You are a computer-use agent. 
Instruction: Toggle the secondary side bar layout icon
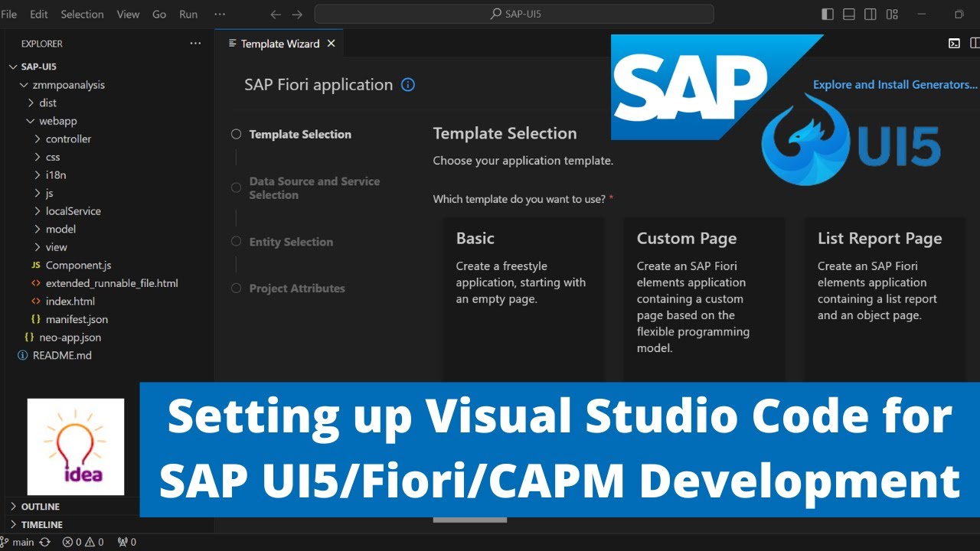pyautogui.click(x=871, y=14)
